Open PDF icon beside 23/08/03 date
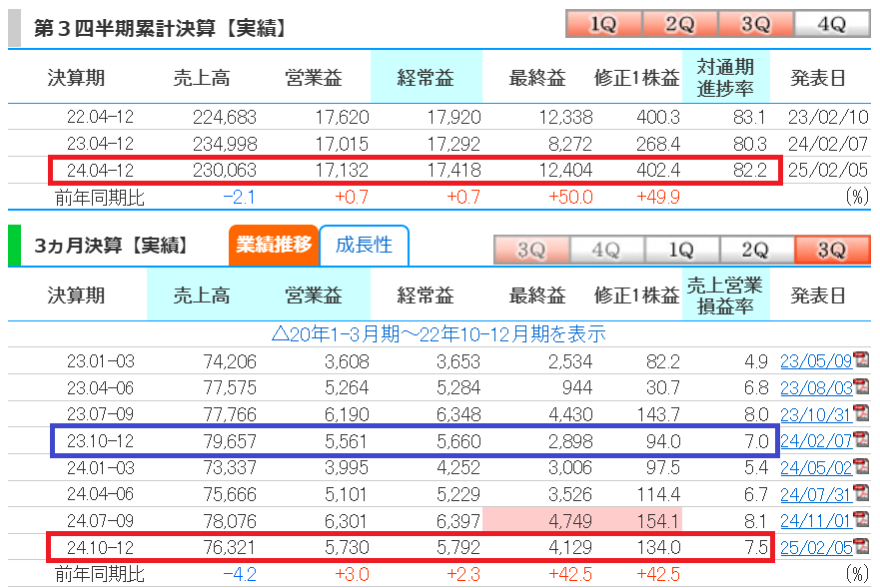 tap(861, 386)
